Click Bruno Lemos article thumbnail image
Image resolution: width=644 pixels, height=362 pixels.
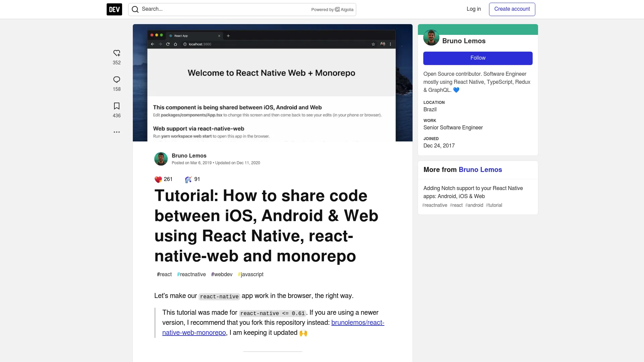pyautogui.click(x=272, y=83)
